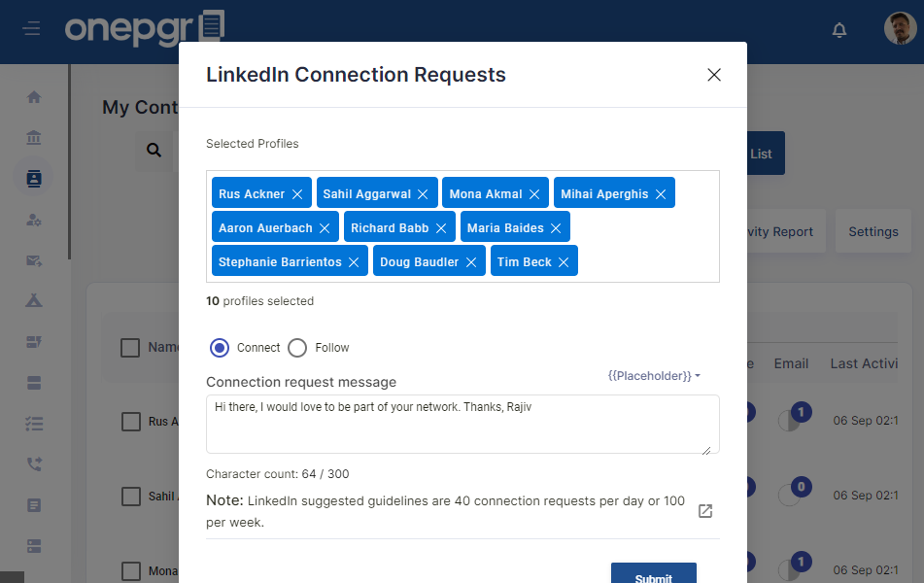
Task: Open task checklist sidebar icon
Action: tap(34, 424)
